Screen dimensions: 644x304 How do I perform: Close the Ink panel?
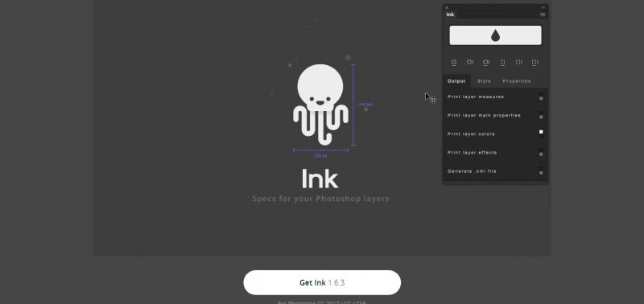point(447,7)
